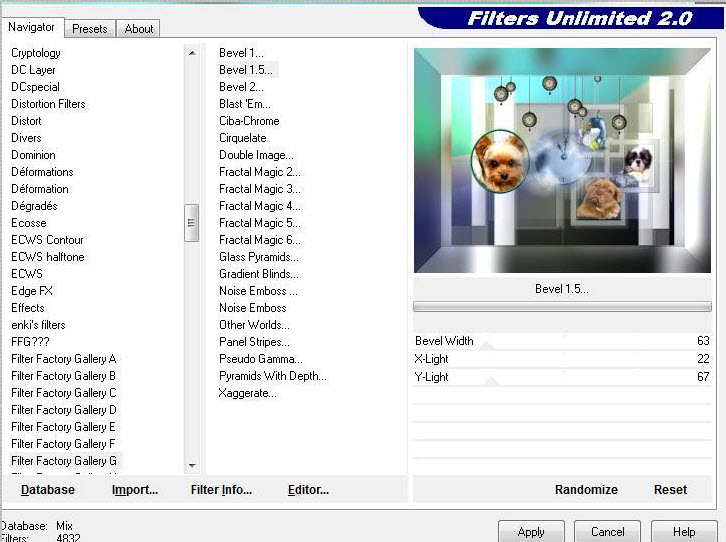The image size is (726, 542).
Task: Choose the Bevel 1.5... filter
Action: coord(246,70)
